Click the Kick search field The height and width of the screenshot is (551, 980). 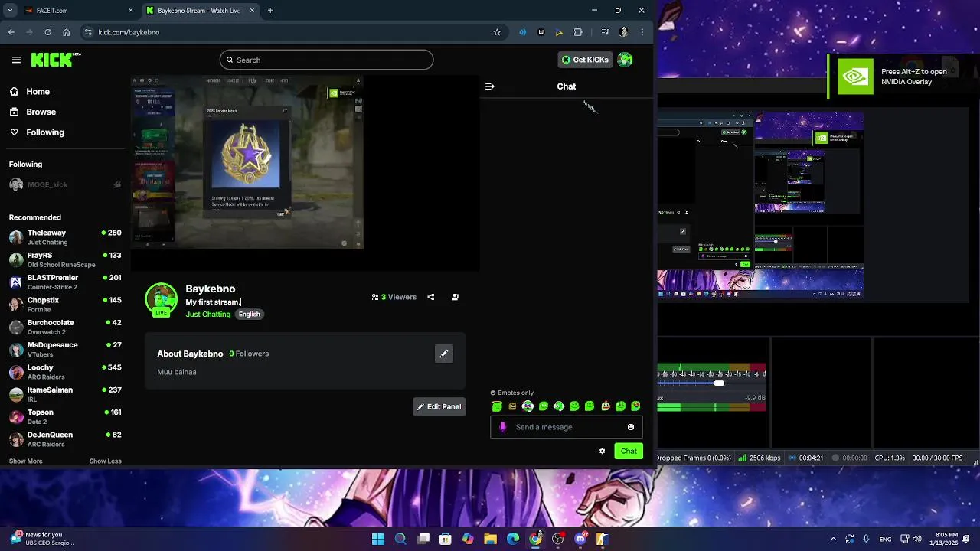click(326, 60)
